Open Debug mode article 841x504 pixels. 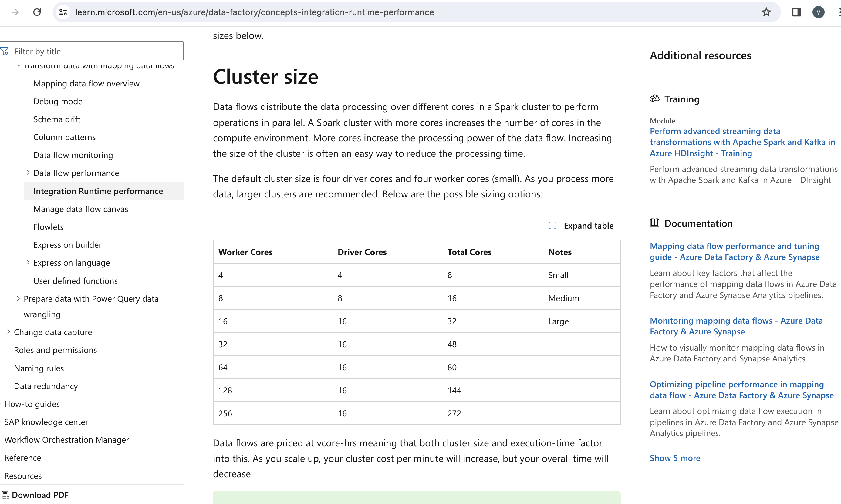tap(58, 101)
